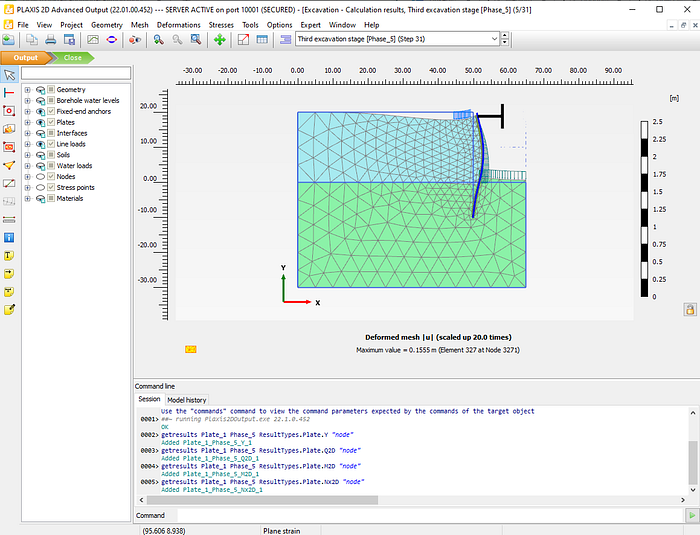Expand the Materials tree node
The height and width of the screenshot is (535, 700).
tap(28, 198)
